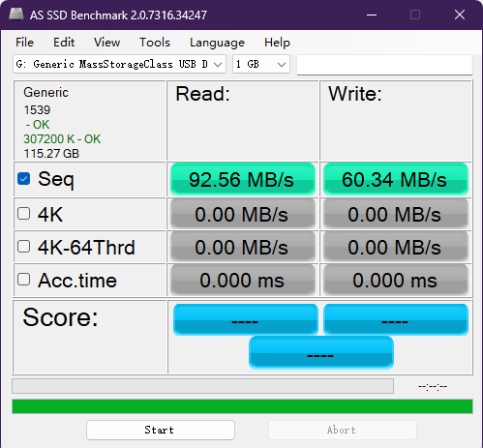This screenshot has width=483, height=448.
Task: Open the View menu
Action: pyautogui.click(x=106, y=43)
